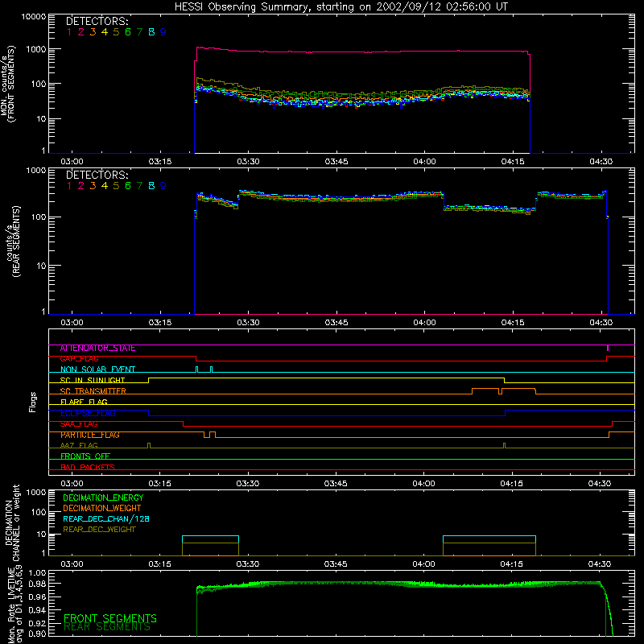Select detector 8 in the rear segments legend
644x644 pixels.
[151, 186]
